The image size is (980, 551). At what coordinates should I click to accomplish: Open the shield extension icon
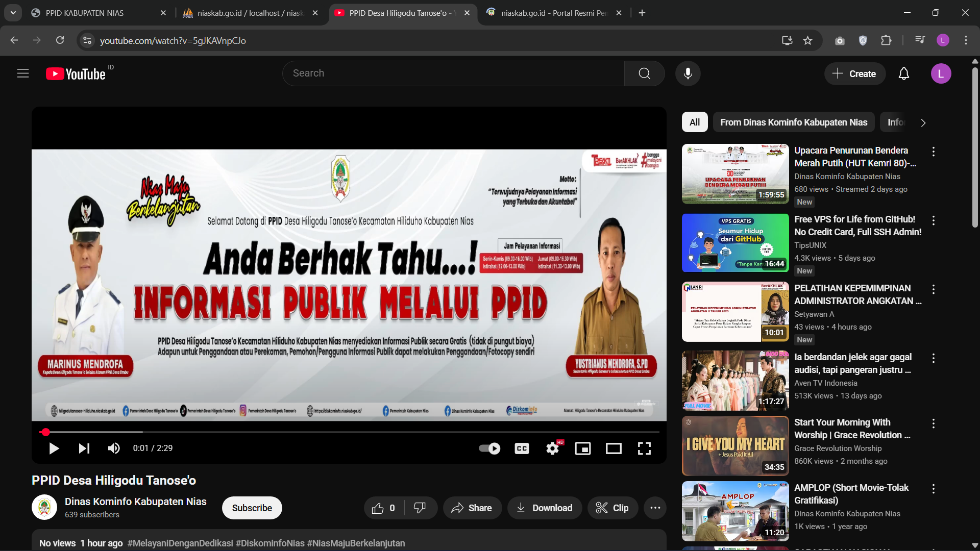[863, 40]
